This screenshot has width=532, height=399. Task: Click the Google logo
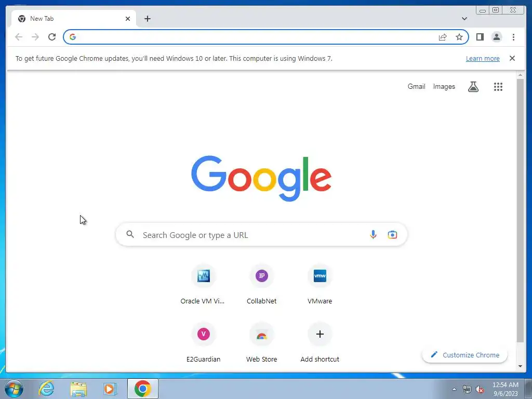point(261,178)
